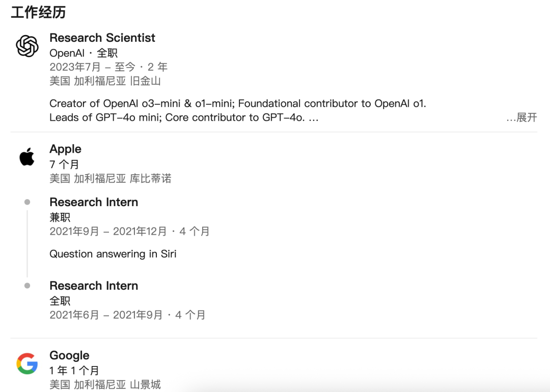Click the OpenAI company logo
The width and height of the screenshot is (550, 392).
[27, 46]
